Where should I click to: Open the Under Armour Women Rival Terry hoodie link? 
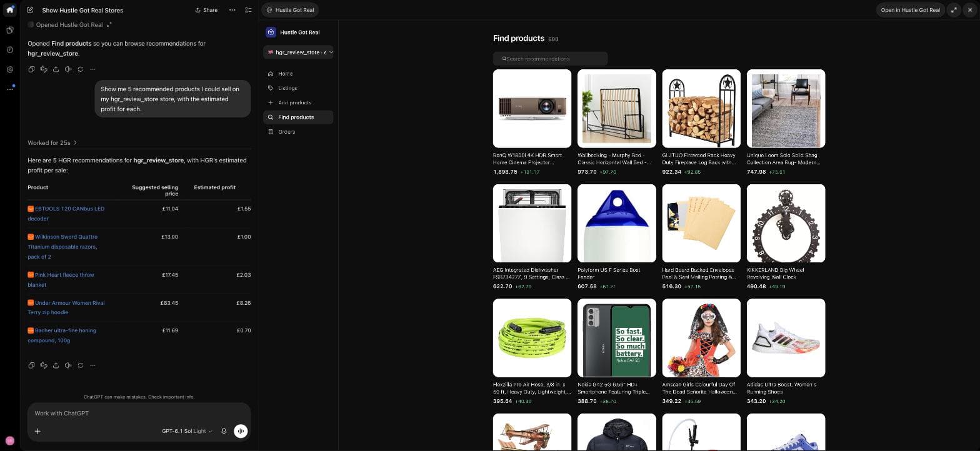click(66, 307)
